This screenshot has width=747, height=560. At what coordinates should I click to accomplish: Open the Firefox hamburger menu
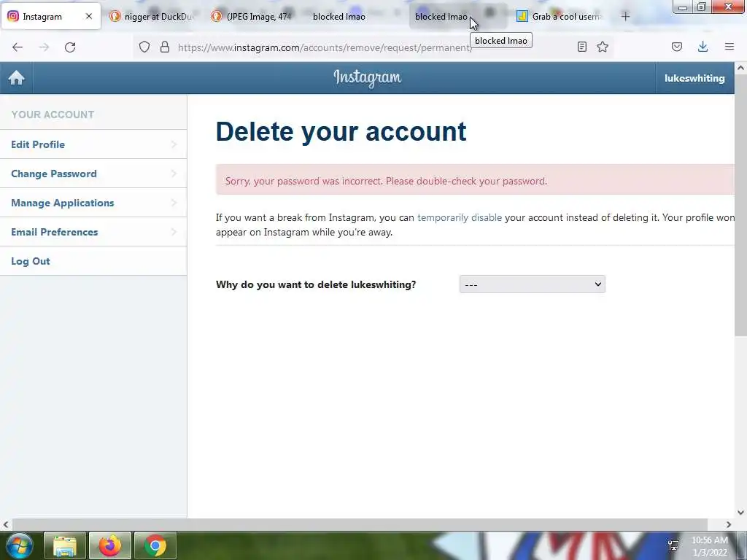click(x=729, y=47)
